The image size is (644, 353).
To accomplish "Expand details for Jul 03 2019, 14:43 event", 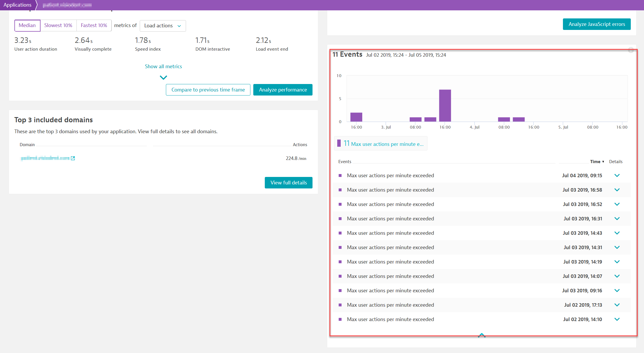I will click(617, 233).
